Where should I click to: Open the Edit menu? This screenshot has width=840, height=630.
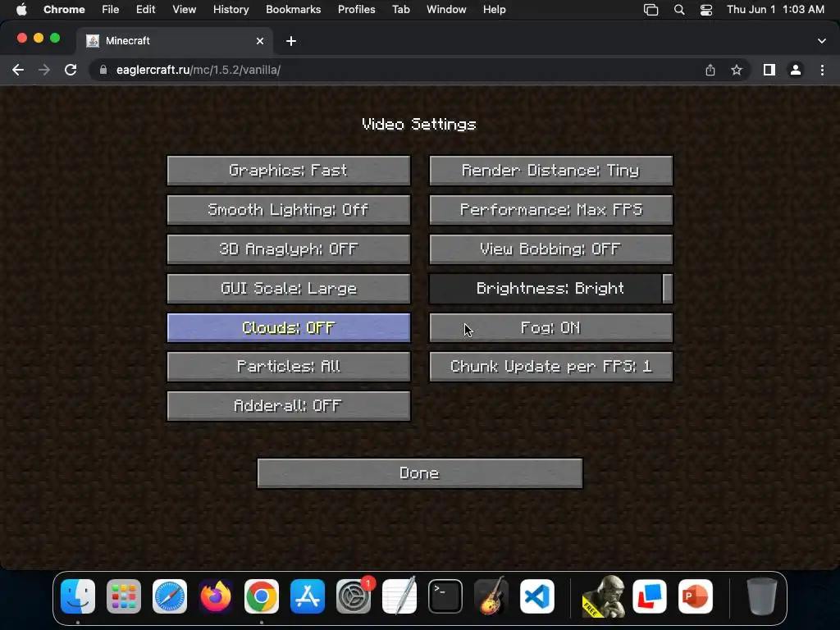pyautogui.click(x=146, y=10)
